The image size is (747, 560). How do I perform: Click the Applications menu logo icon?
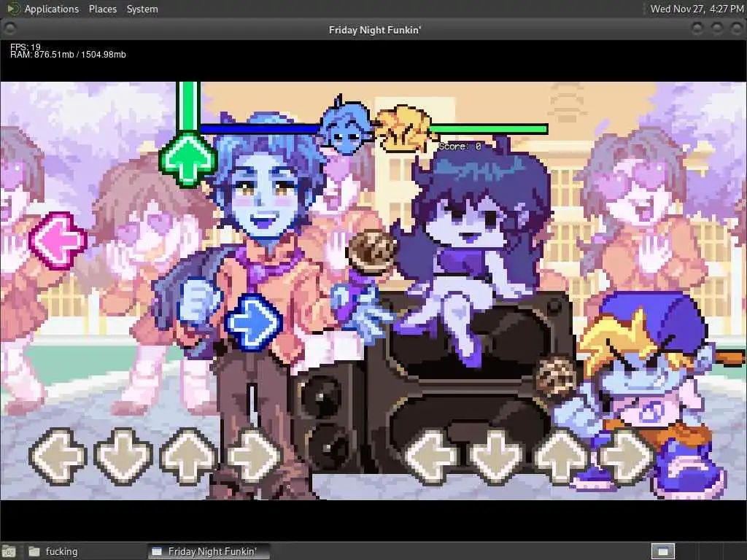point(13,9)
